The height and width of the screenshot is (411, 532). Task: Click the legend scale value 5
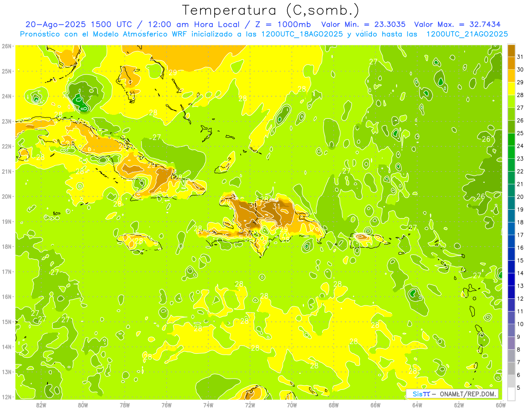[x=519, y=388]
